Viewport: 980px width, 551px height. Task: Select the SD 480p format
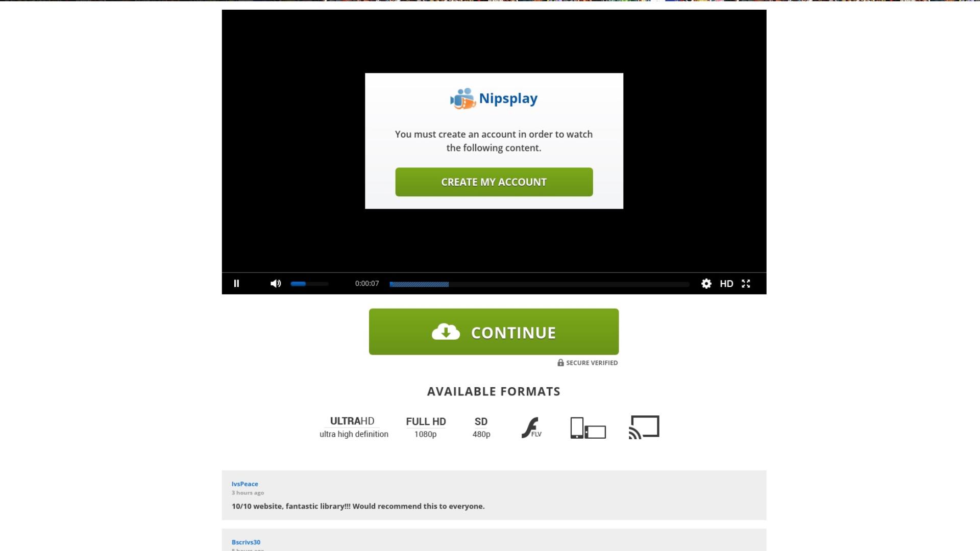(481, 428)
